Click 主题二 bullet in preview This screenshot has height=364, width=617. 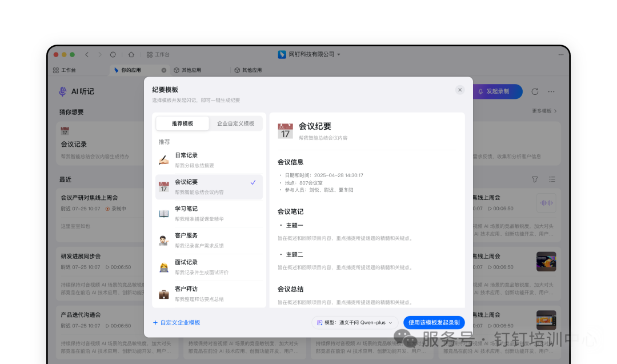[x=291, y=255]
